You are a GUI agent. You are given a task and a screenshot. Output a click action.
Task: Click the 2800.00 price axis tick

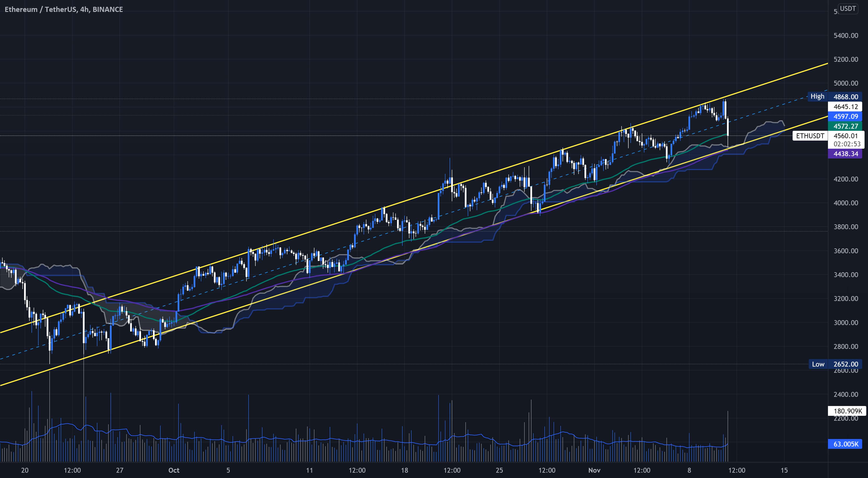point(846,346)
